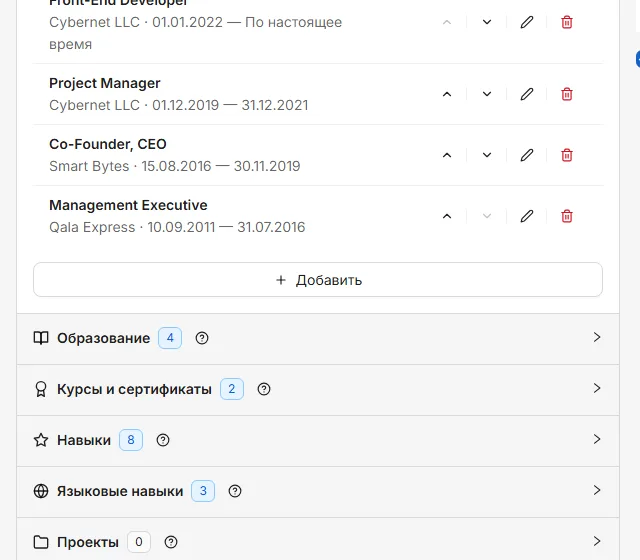Edit the Co-Founder, CEO entry
This screenshot has height=560, width=640.
tap(527, 155)
